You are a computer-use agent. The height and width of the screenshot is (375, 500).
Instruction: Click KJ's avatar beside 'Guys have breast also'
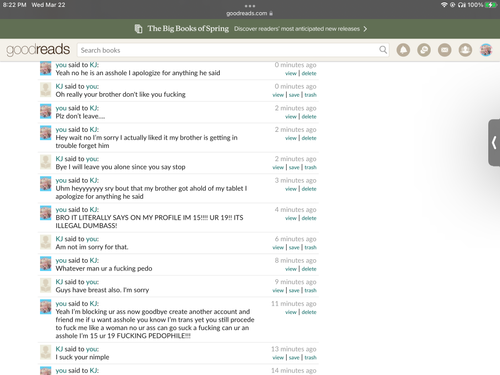pos(46,285)
